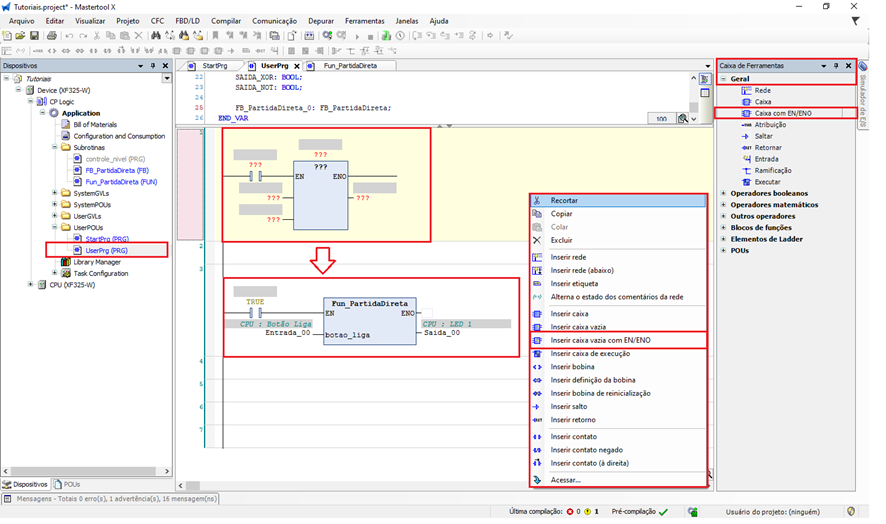Pick the Ramificação tool in Caixa de Ferramentas
Image resolution: width=886 pixels, height=524 pixels.
point(774,170)
